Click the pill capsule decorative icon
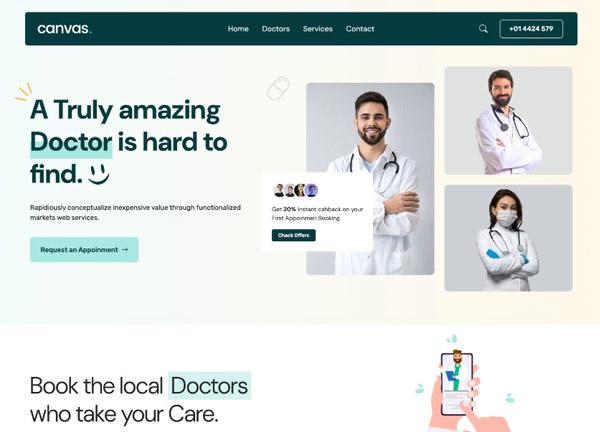The image size is (600, 432). point(278,88)
